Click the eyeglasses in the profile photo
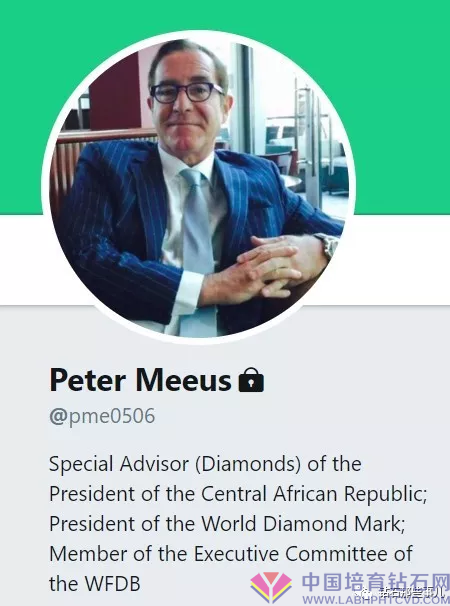Image resolution: width=450 pixels, height=606 pixels. tap(186, 93)
